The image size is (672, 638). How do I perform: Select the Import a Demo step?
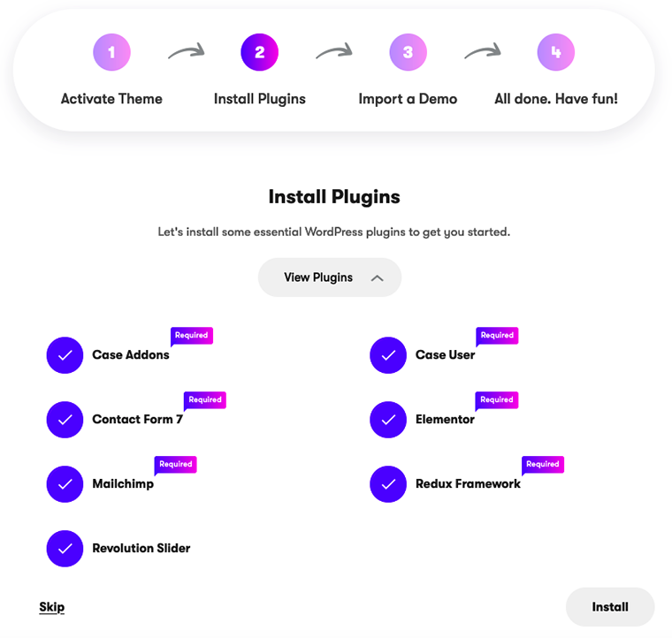tap(408, 99)
